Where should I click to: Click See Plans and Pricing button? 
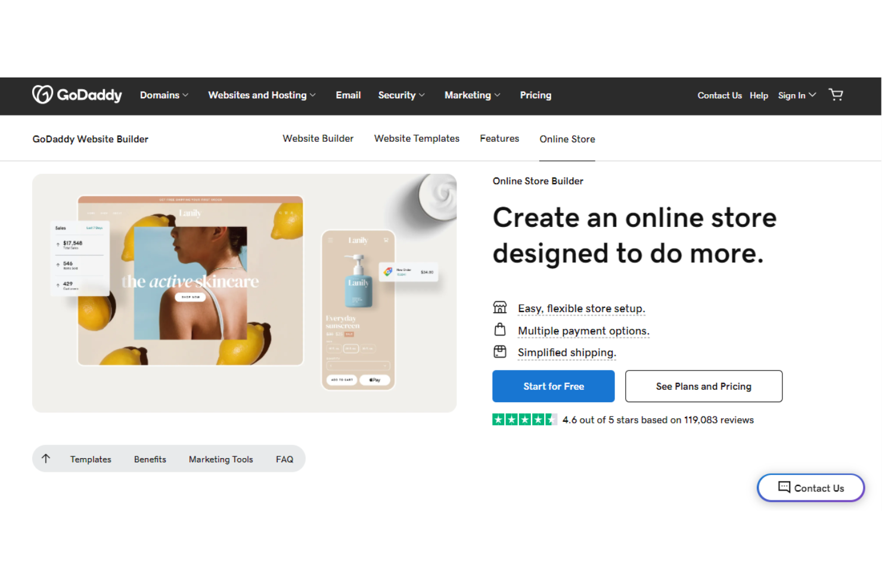[x=703, y=386]
